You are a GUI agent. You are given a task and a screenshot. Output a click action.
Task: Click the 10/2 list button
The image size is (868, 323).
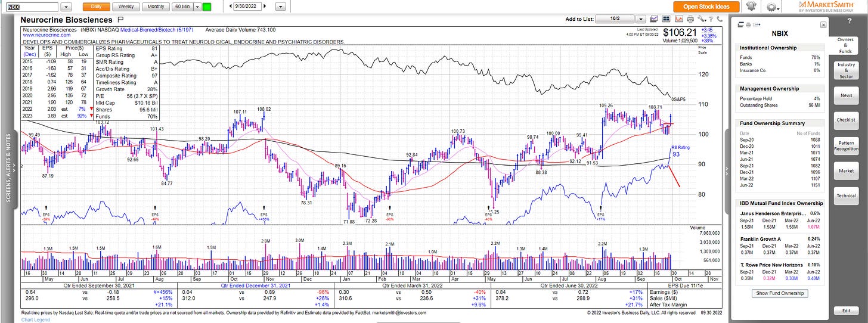(x=615, y=19)
